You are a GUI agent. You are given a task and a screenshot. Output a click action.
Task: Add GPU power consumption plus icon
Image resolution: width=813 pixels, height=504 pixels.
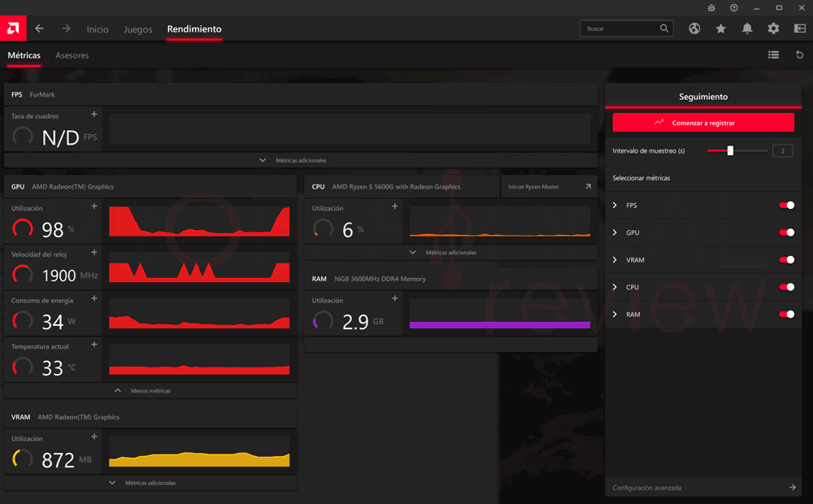[x=93, y=298]
